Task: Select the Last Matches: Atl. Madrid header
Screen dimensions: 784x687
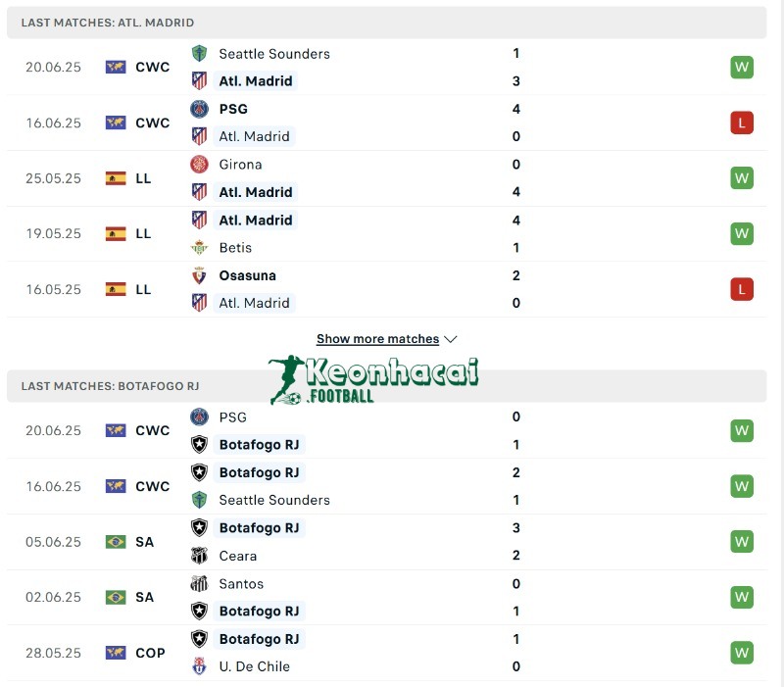Action: [x=108, y=23]
